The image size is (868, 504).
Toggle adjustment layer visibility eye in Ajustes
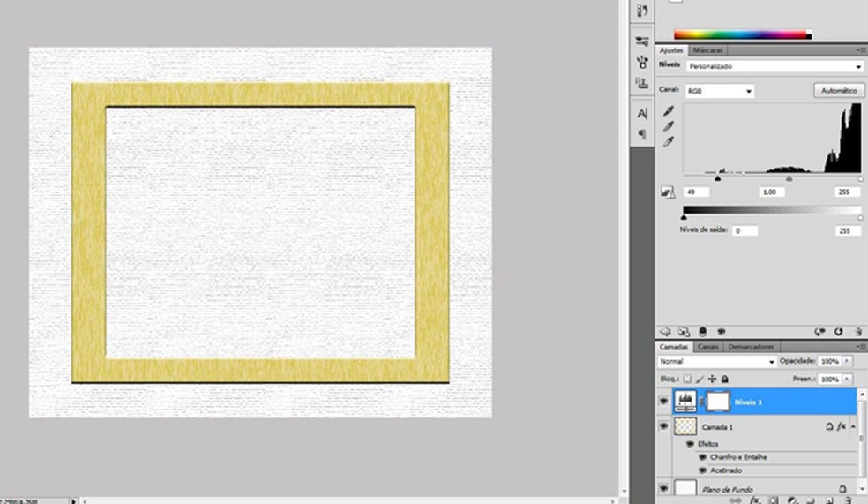pyautogui.click(x=722, y=332)
